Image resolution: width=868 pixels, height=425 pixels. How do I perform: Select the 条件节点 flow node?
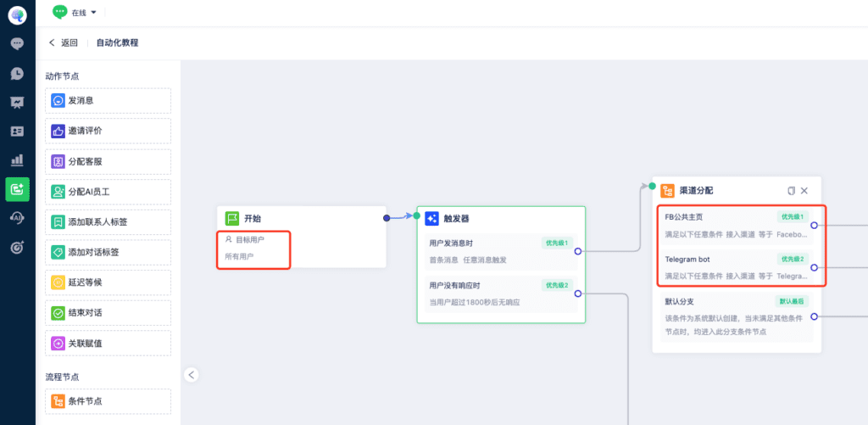tap(108, 402)
